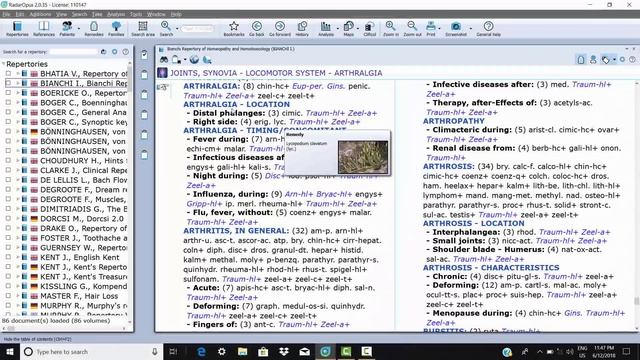Open the References toolbar icon
This screenshot has height=360, width=640.
[x=44, y=29]
